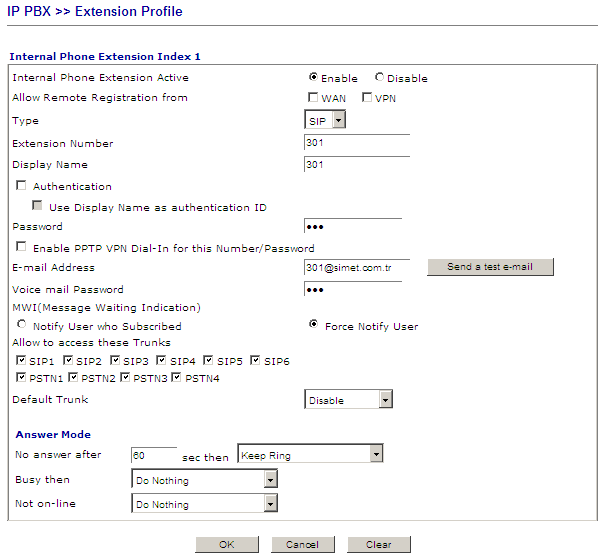
Task: Check the WAN remote registration checkbox
Action: click(313, 98)
